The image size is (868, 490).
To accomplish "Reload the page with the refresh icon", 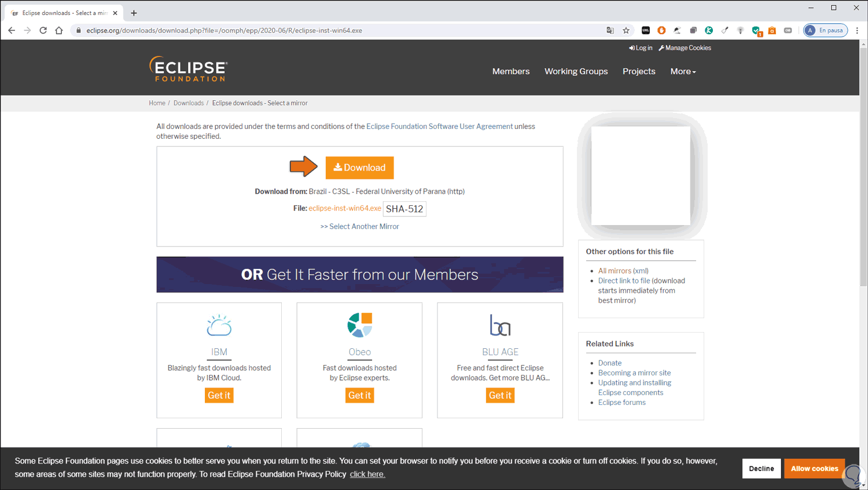I will pos(43,31).
